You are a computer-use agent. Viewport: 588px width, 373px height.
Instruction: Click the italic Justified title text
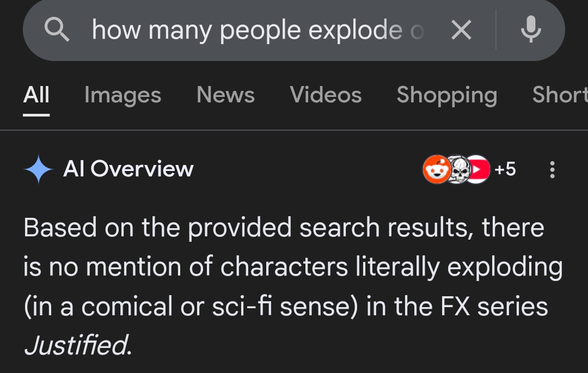[77, 345]
